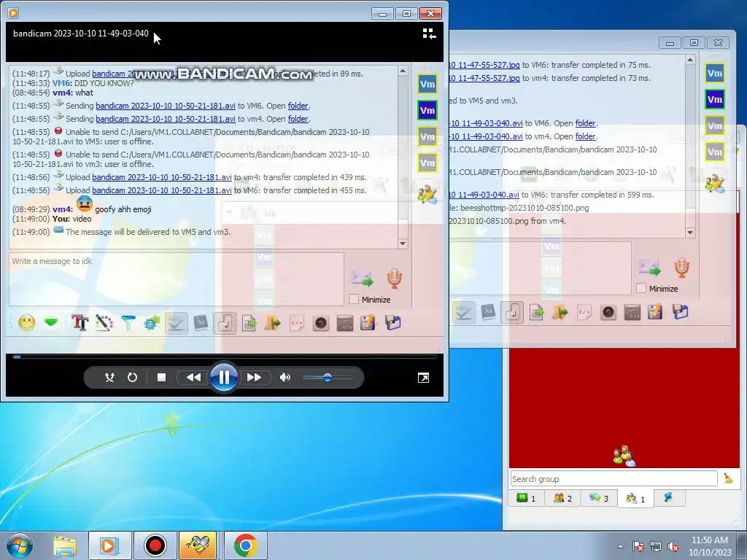This screenshot has height=560, width=747.
Task: Open 11-49-03-040.avi link being sent to VM6
Action: tap(486, 123)
